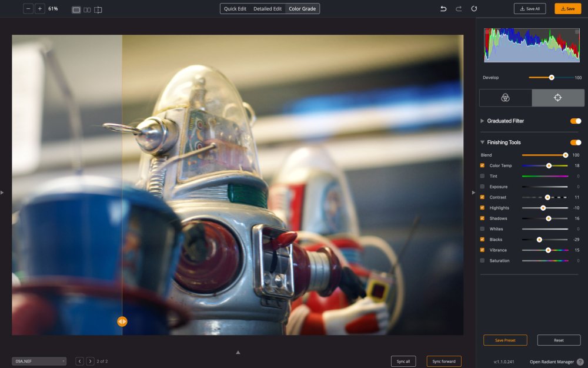Uncheck the Color Temp checkbox
The image size is (588, 368).
(483, 165)
